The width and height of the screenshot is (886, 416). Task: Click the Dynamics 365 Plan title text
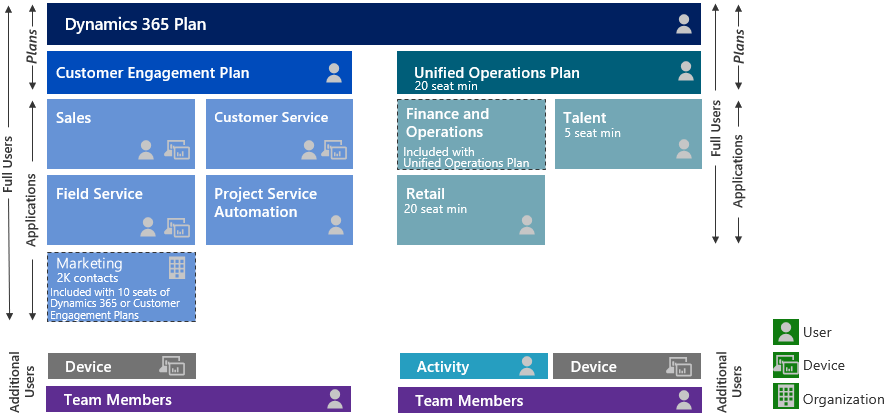(x=136, y=24)
